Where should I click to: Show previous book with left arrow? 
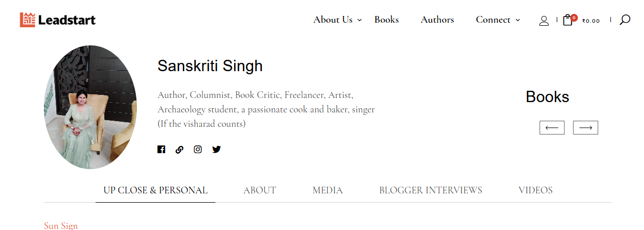(552, 127)
